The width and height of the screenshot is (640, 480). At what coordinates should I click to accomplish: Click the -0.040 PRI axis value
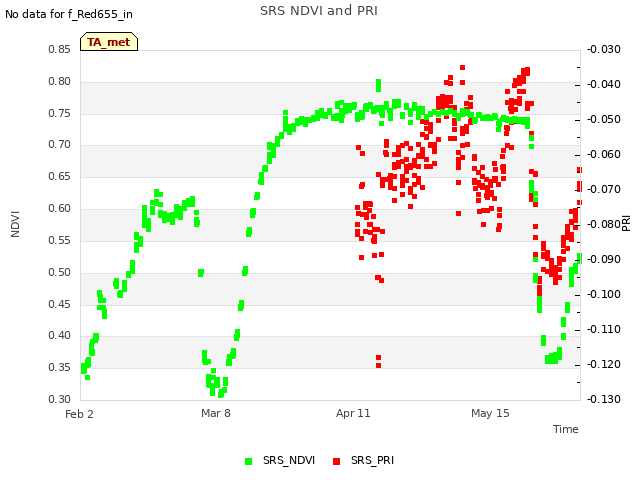(x=604, y=84)
